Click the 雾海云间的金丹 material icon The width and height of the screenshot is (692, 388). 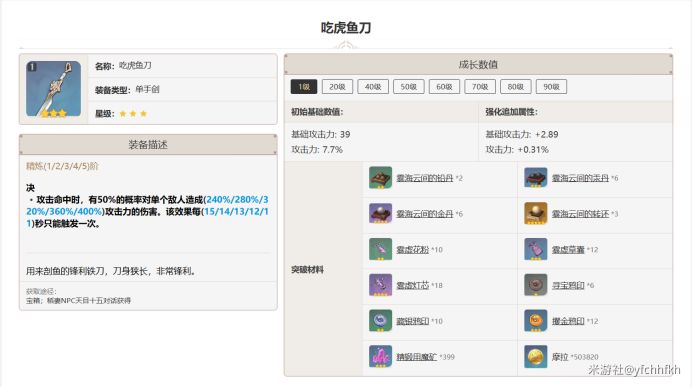coord(380,214)
